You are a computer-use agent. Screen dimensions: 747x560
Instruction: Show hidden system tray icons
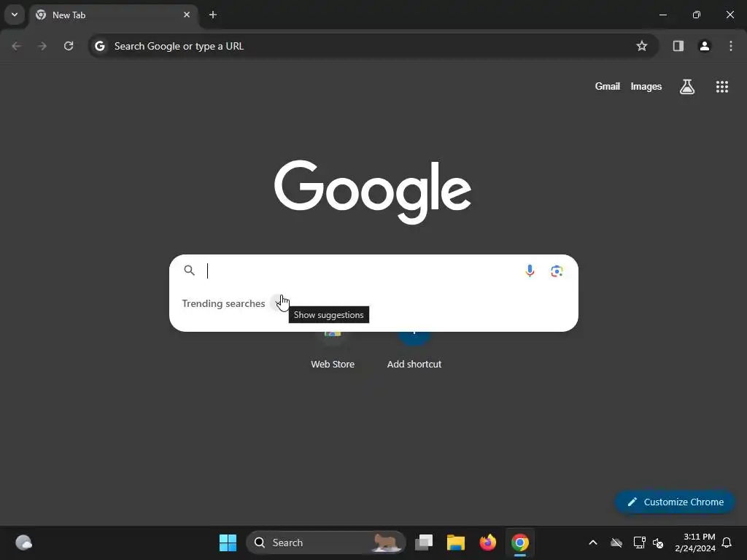(593, 542)
